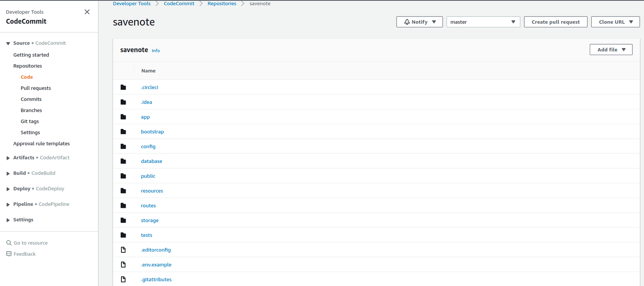Open Git tags in the sidebar
The image size is (644, 286).
[x=30, y=121]
